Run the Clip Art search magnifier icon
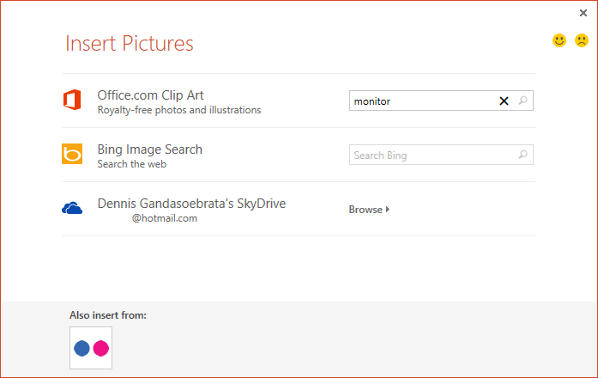Viewport: 598px width, 378px height. point(523,100)
